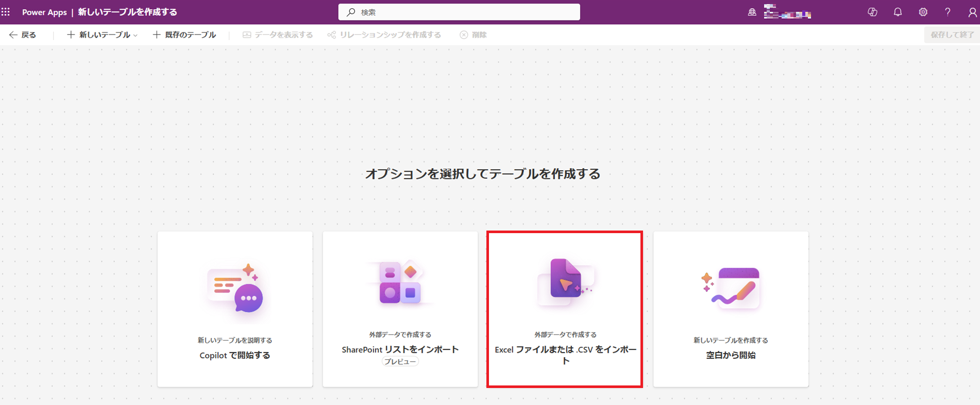
Task: Open the environment picker icon
Action: click(752, 12)
